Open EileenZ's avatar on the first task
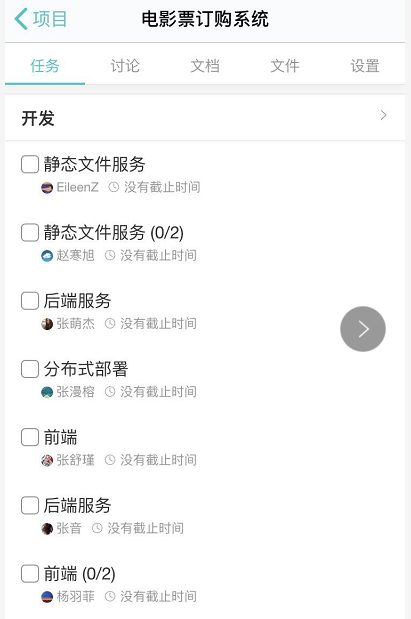The height and width of the screenshot is (619, 411). point(47,188)
